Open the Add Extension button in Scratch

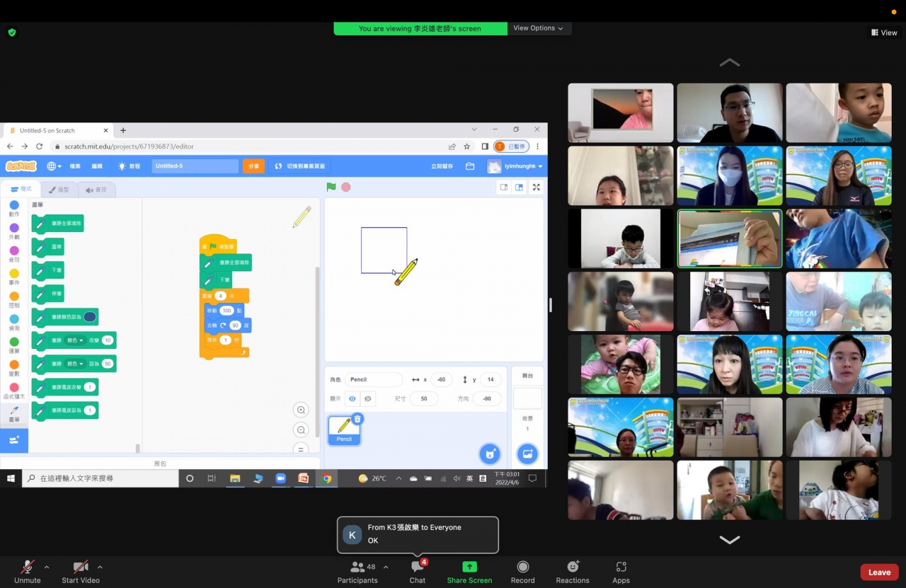click(x=14, y=440)
